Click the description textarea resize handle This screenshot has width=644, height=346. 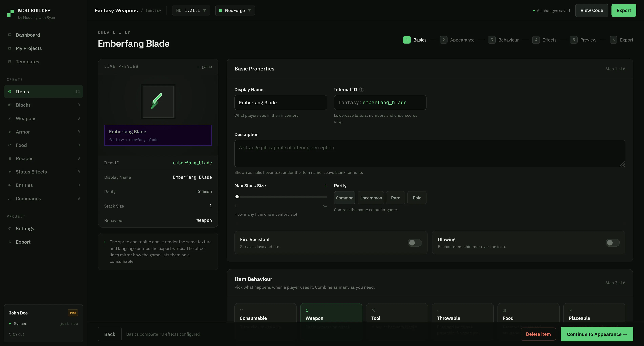point(622,164)
